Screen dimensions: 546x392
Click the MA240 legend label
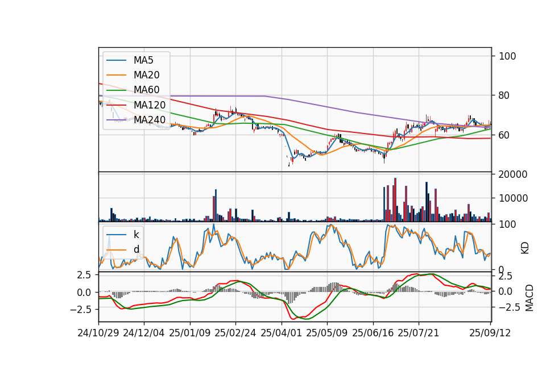(x=150, y=120)
